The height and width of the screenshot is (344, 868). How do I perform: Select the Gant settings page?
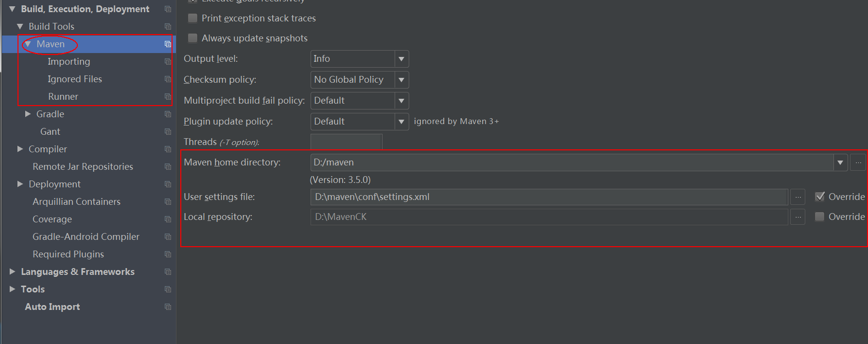(50, 132)
